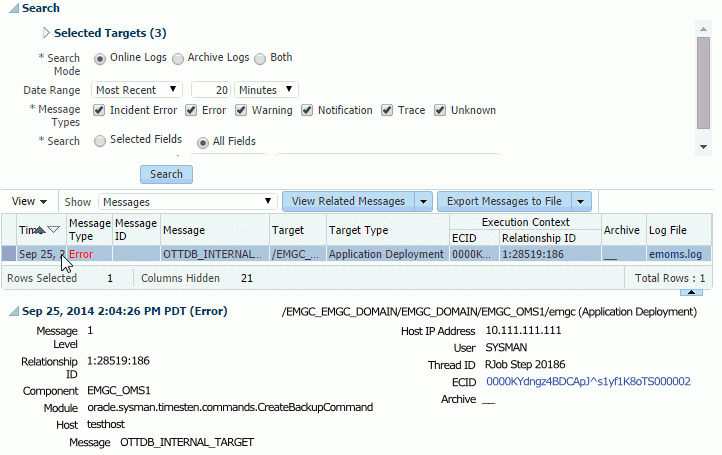Disable the Trace checkbox
722x455 pixels.
point(388,111)
